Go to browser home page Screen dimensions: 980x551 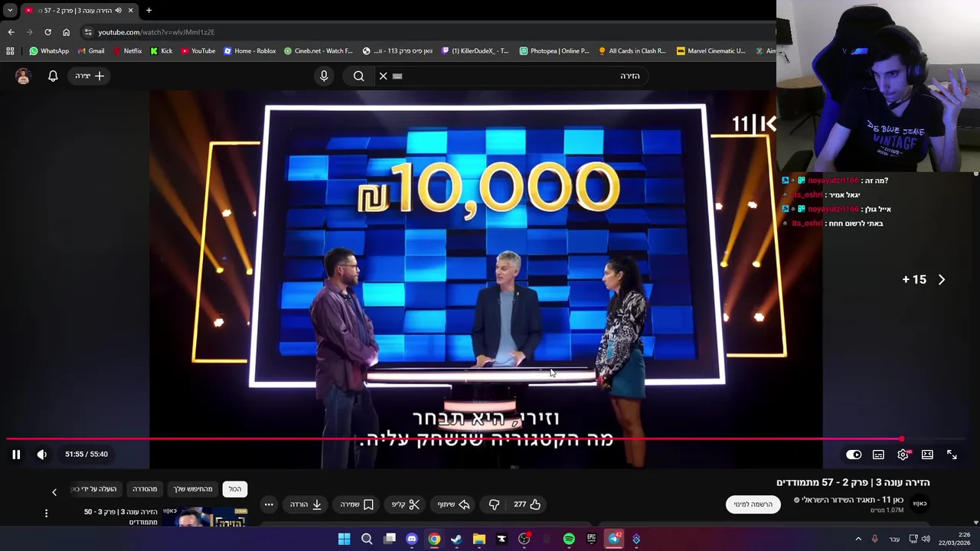pos(66,32)
